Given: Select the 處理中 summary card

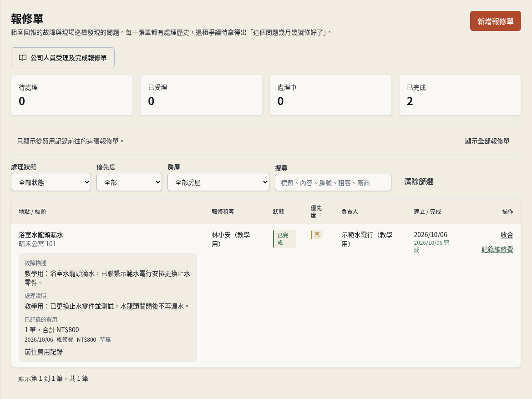Looking at the screenshot, I should click(331, 96).
